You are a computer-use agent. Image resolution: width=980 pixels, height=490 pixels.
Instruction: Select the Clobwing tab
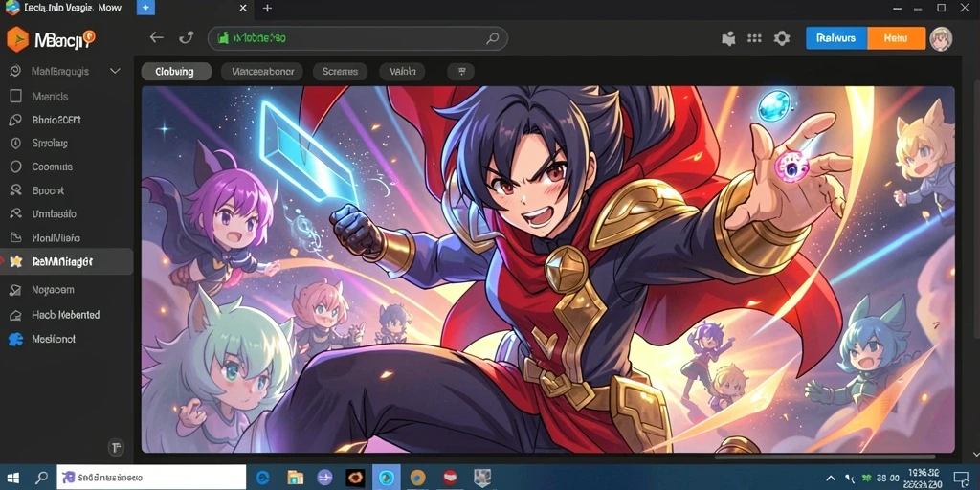176,71
